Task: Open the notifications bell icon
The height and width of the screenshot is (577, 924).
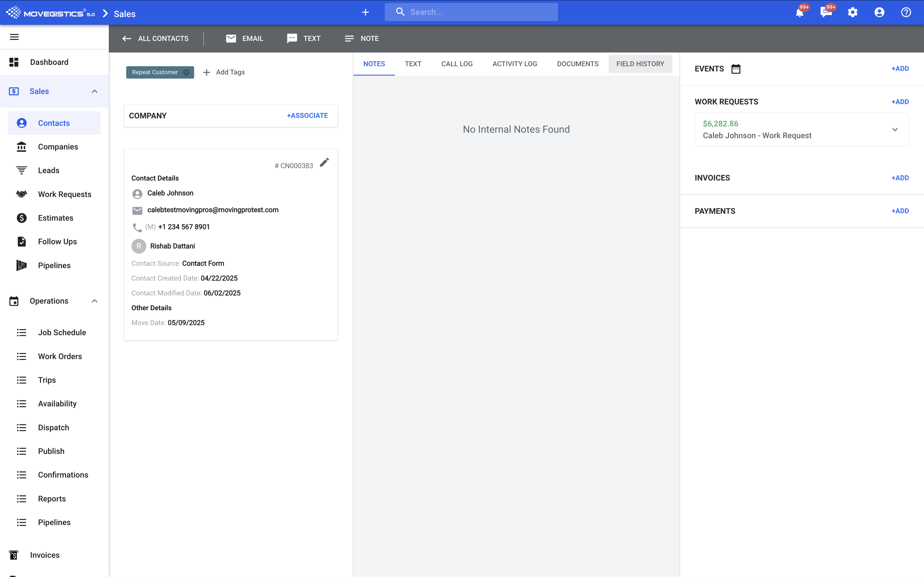Action: (x=799, y=13)
